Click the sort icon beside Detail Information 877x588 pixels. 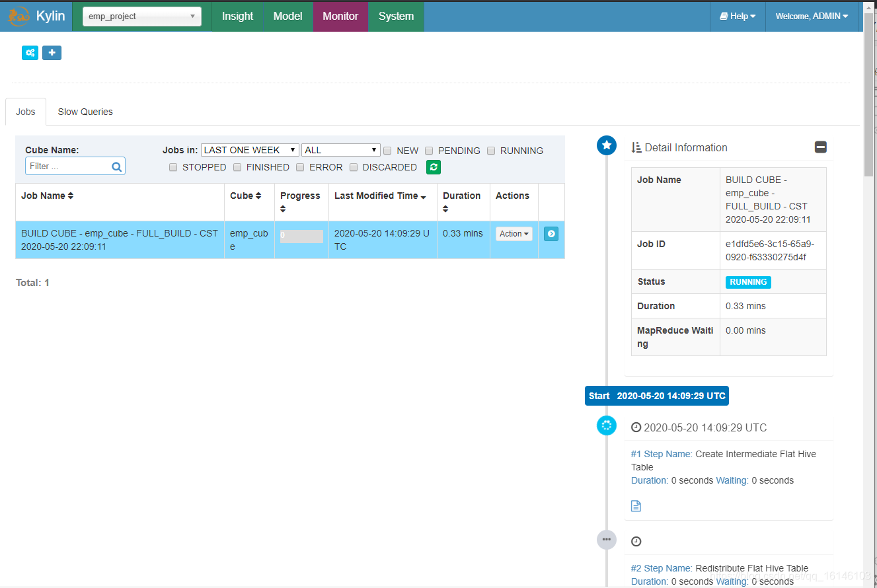[x=636, y=147]
